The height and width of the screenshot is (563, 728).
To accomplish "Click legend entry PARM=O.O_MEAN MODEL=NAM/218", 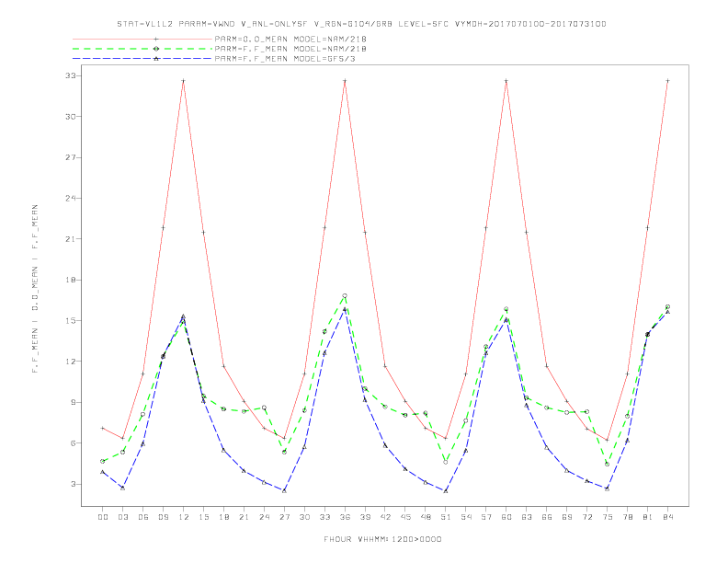I will tap(290, 39).
